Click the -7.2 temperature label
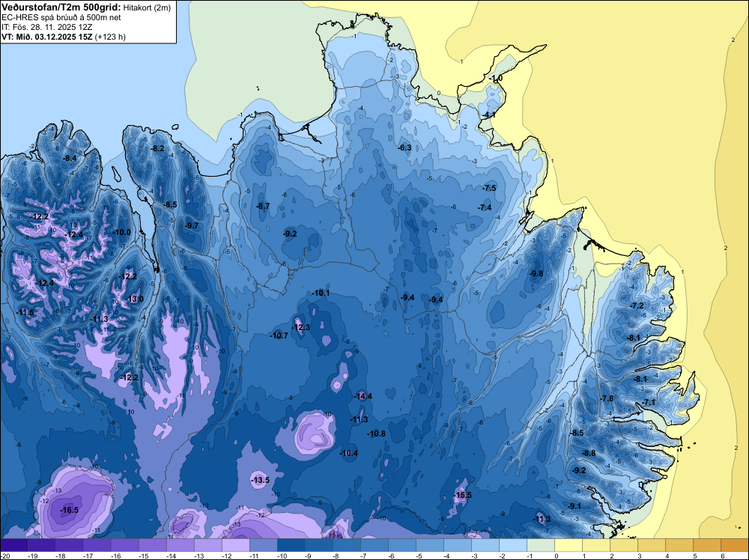The height and width of the screenshot is (560, 749). [x=637, y=306]
